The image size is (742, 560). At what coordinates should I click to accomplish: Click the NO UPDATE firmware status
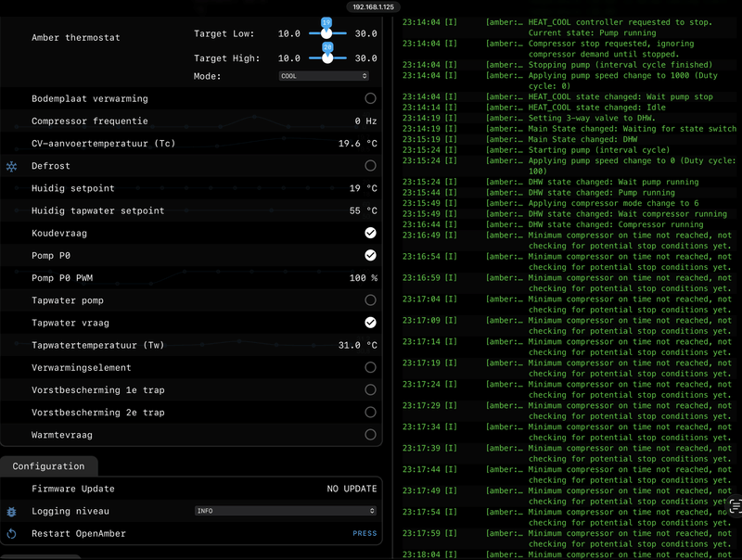tap(352, 489)
